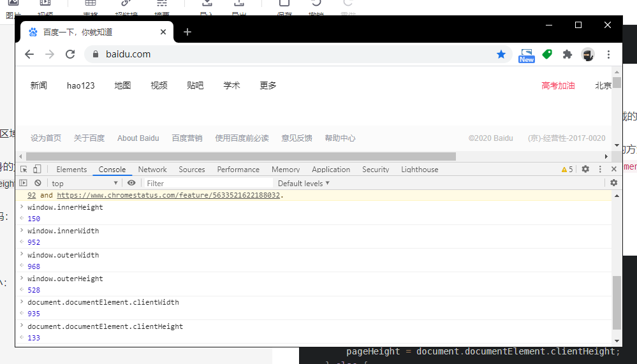Open DevTools customize three-dot menu
This screenshot has width=637, height=364.
600,169
